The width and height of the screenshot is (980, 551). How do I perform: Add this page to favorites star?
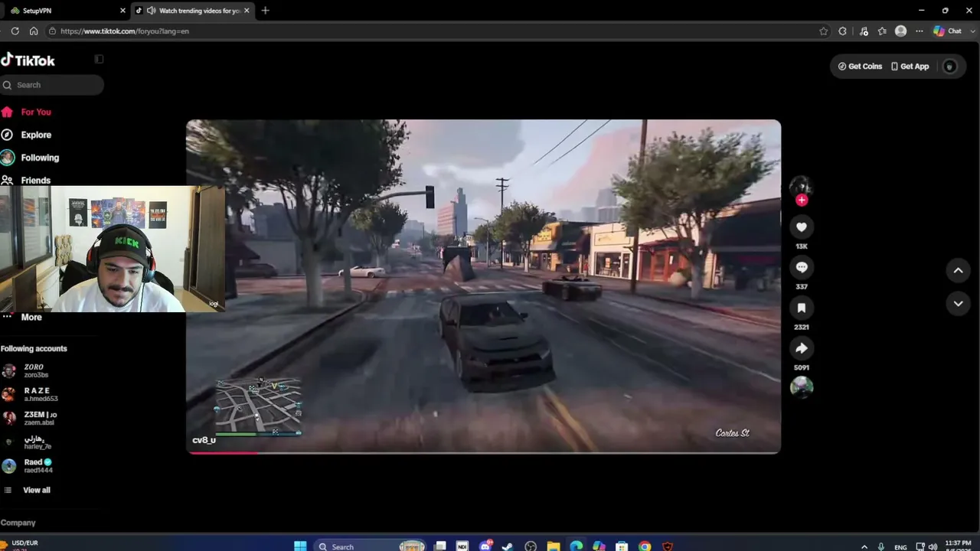coord(824,31)
